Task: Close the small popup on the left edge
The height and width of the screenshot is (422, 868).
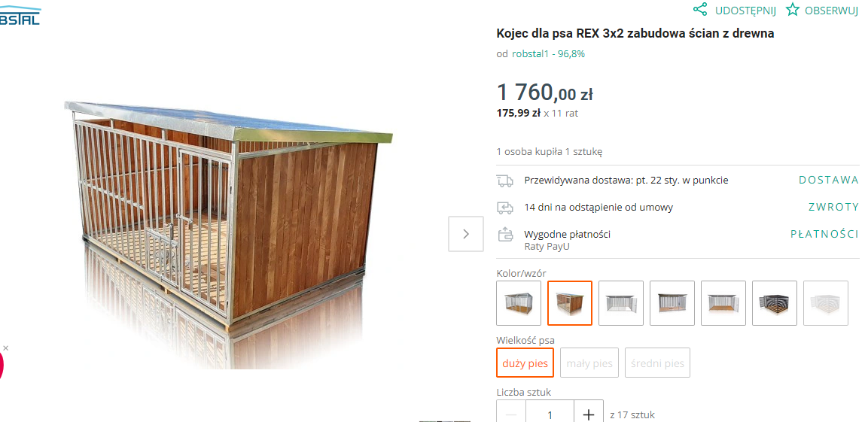Action: pos(5,348)
